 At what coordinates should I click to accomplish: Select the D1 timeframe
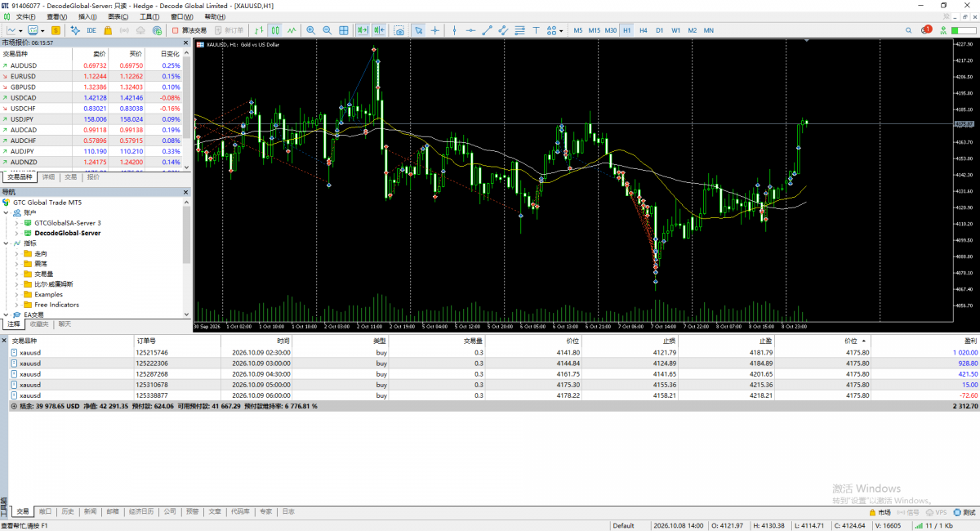pos(660,30)
